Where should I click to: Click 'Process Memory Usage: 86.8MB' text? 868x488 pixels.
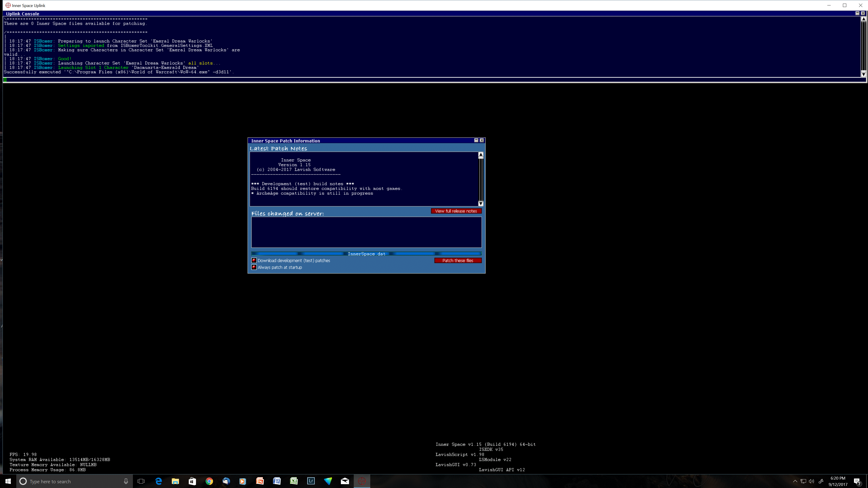pyautogui.click(x=47, y=470)
